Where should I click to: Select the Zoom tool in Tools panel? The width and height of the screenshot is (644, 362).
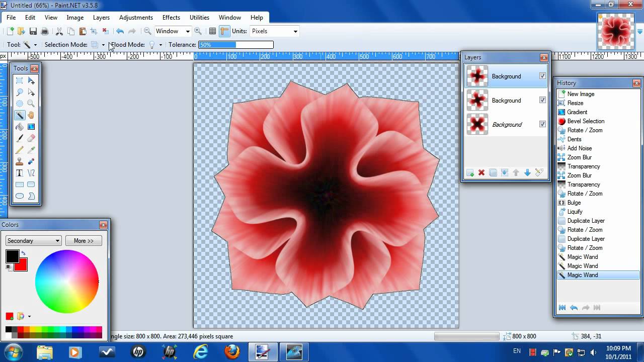pos(31,104)
